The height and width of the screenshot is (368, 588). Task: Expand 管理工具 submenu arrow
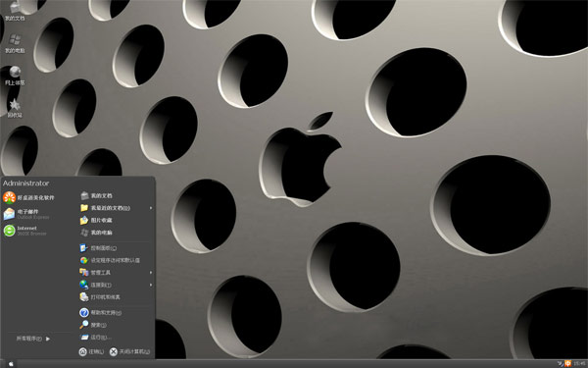pos(151,272)
